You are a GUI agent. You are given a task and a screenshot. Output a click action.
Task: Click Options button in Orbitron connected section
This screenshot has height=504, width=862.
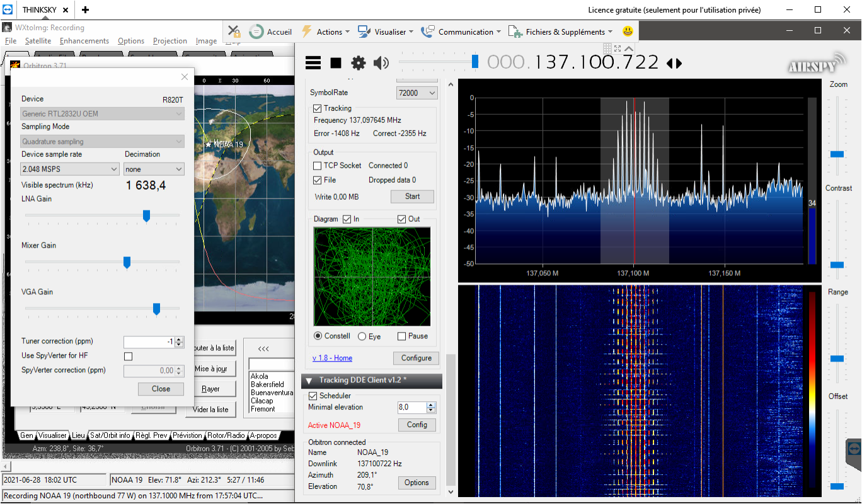click(417, 483)
